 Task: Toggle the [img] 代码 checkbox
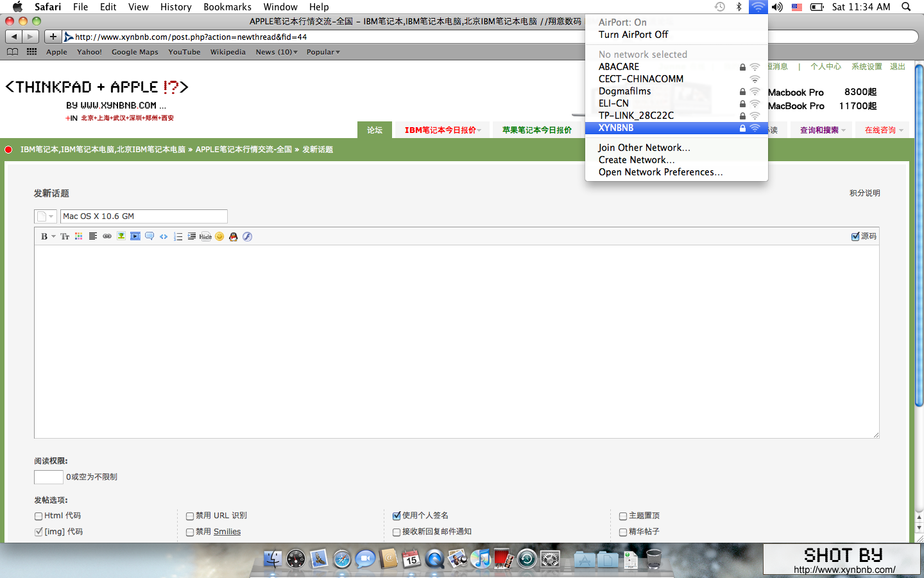[x=38, y=532]
